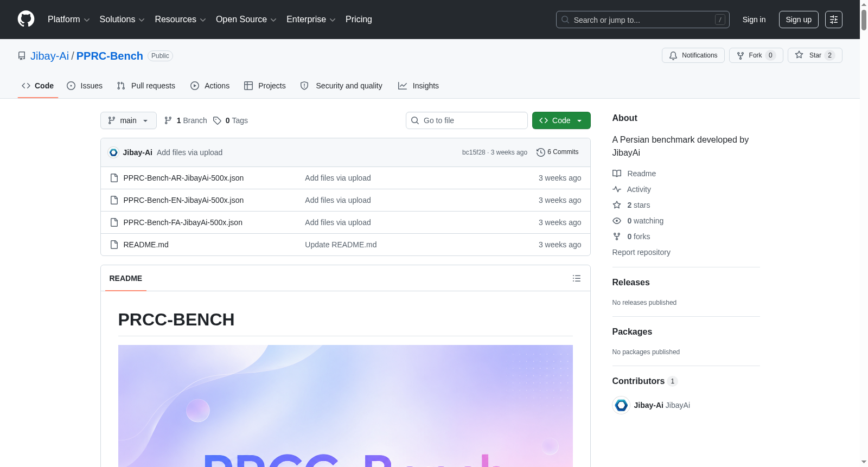Click the Search or jump to field
Image resolution: width=868 pixels, height=467 pixels.
coord(643,20)
